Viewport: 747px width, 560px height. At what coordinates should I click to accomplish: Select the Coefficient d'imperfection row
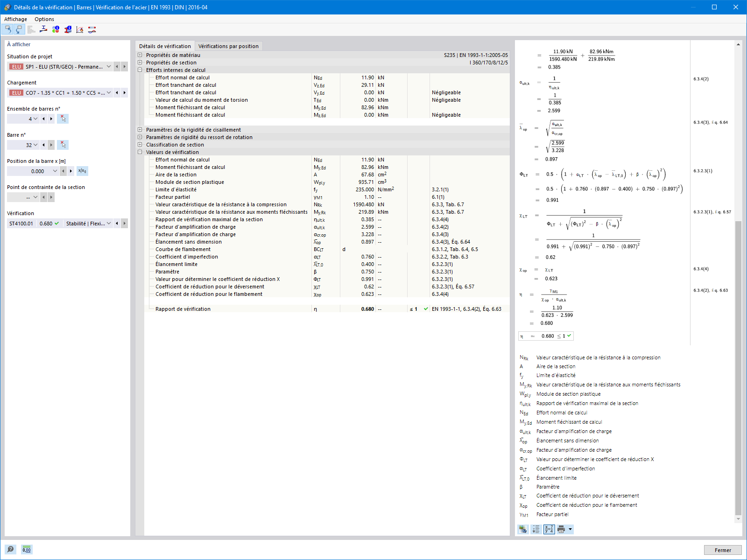point(327,257)
